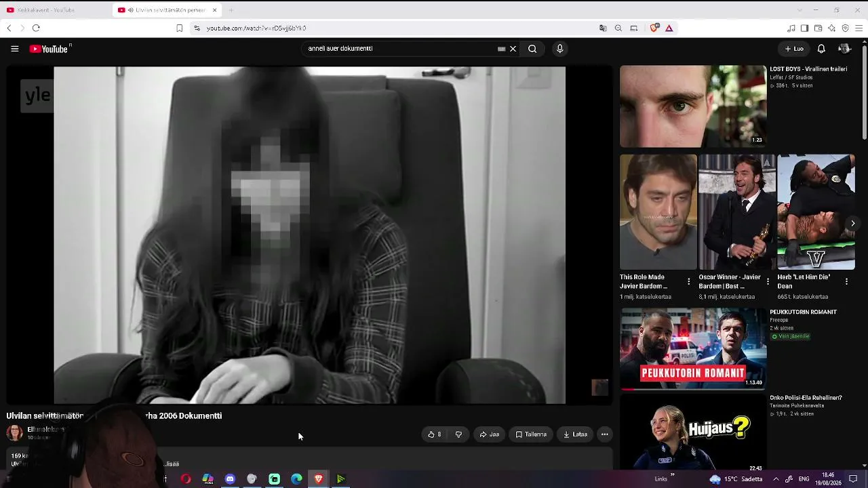Click the Luo create button
Screen dimensions: 868x488
[x=794, y=49]
